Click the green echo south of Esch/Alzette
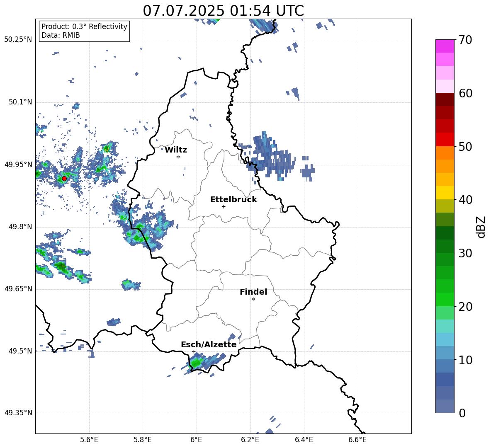This screenshot has width=491, height=448. [x=197, y=363]
